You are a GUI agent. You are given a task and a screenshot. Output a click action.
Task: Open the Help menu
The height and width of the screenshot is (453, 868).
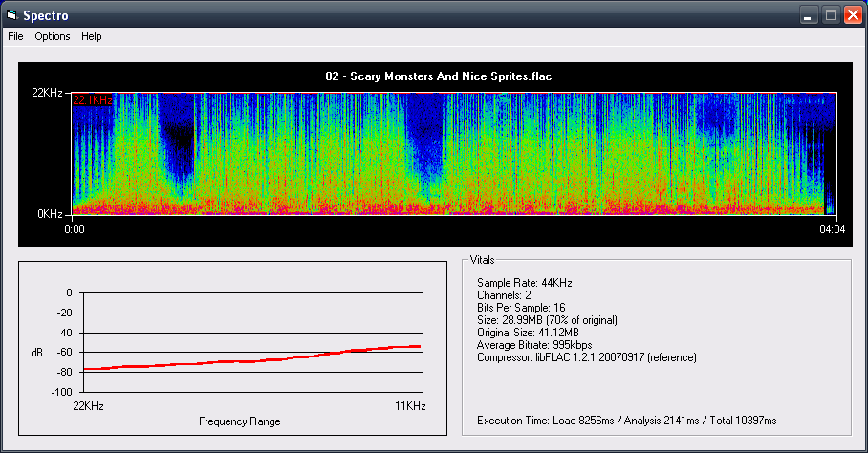(92, 36)
